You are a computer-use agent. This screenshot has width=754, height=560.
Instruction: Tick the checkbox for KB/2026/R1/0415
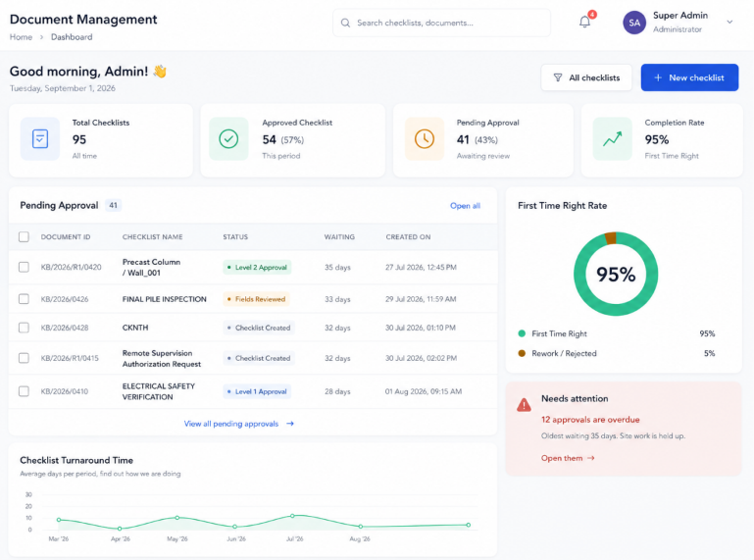24,358
